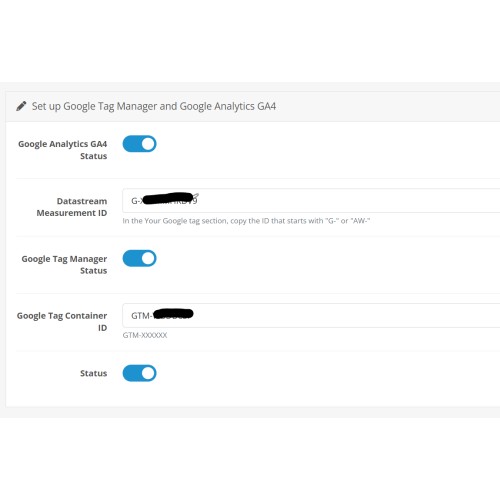Click the standalone 'Status' label
Image resolution: width=500 pixels, height=500 pixels.
[94, 373]
